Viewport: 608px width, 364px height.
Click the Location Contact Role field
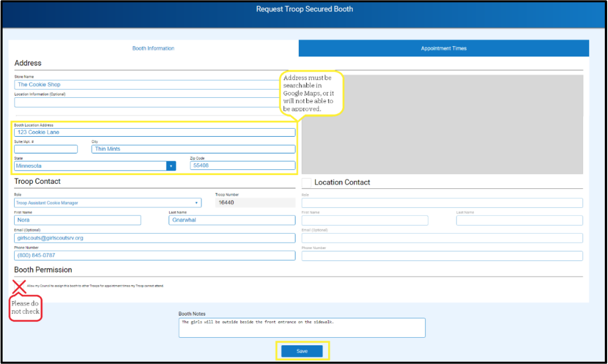pos(442,203)
